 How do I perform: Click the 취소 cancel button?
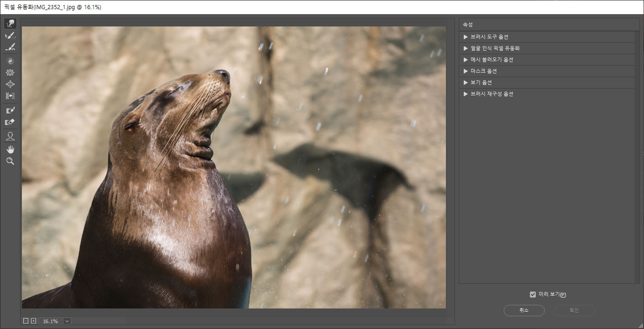click(524, 310)
